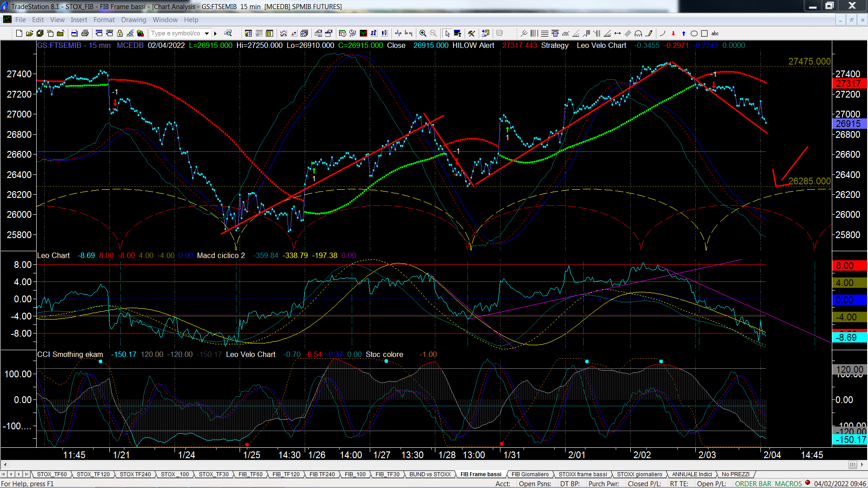This screenshot has height=488, width=868.
Task: Open the symbol combo box dropdown arrow
Action: 207,33
